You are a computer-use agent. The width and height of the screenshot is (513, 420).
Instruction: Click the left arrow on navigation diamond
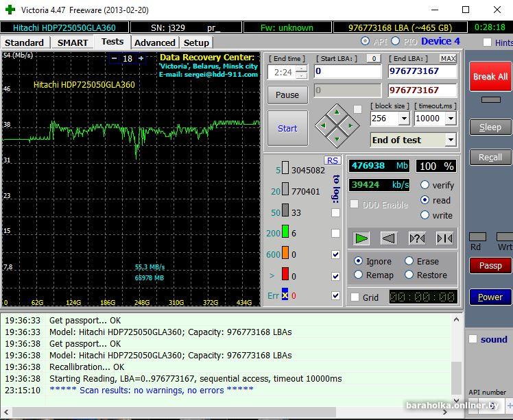[x=323, y=125]
